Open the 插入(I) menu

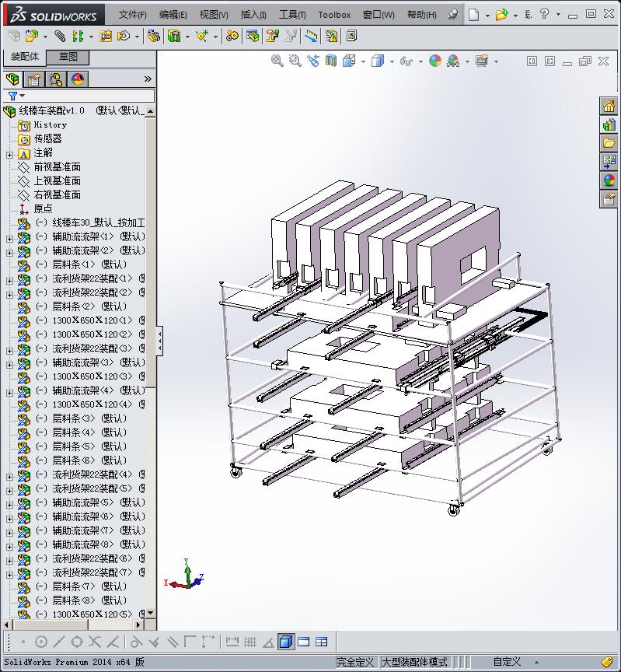click(253, 15)
